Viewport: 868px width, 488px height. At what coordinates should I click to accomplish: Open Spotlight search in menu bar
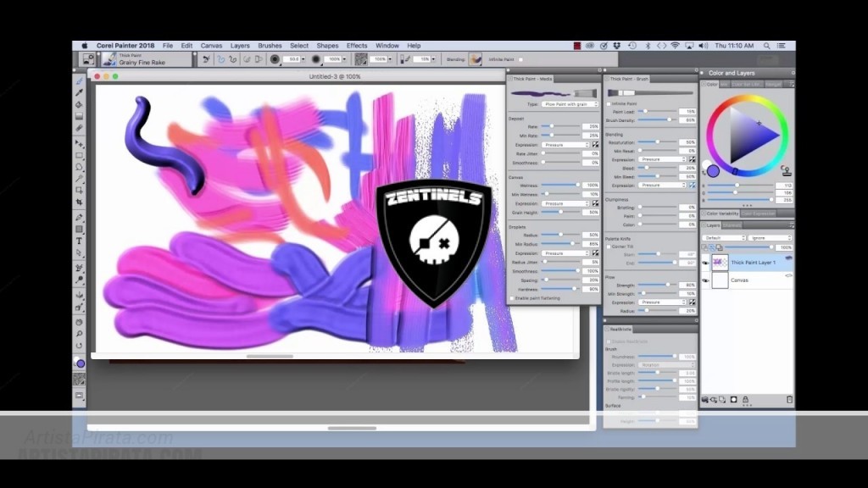[x=766, y=46]
